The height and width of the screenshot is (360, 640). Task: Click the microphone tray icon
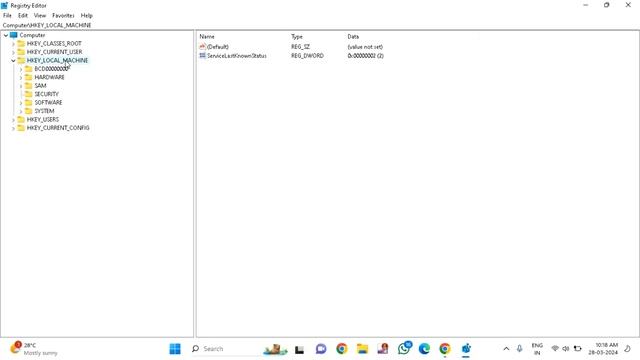pyautogui.click(x=519, y=349)
